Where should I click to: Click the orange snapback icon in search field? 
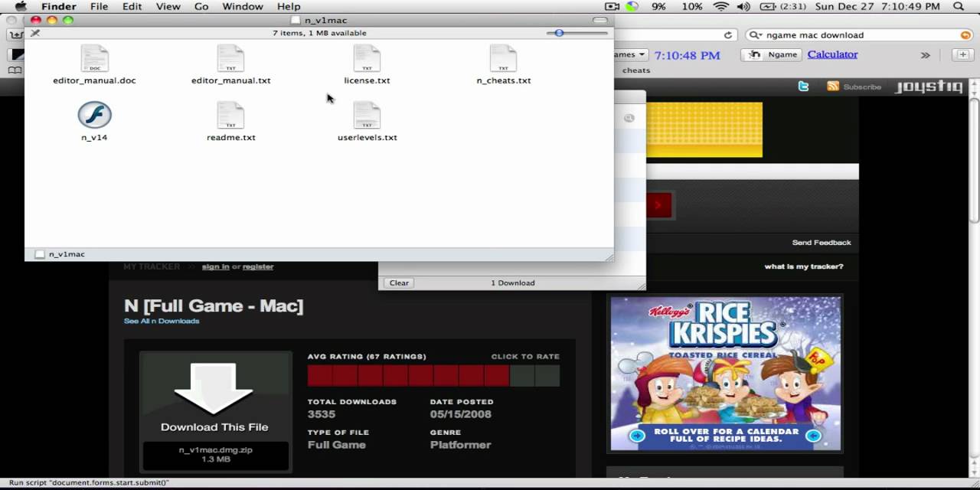(965, 35)
